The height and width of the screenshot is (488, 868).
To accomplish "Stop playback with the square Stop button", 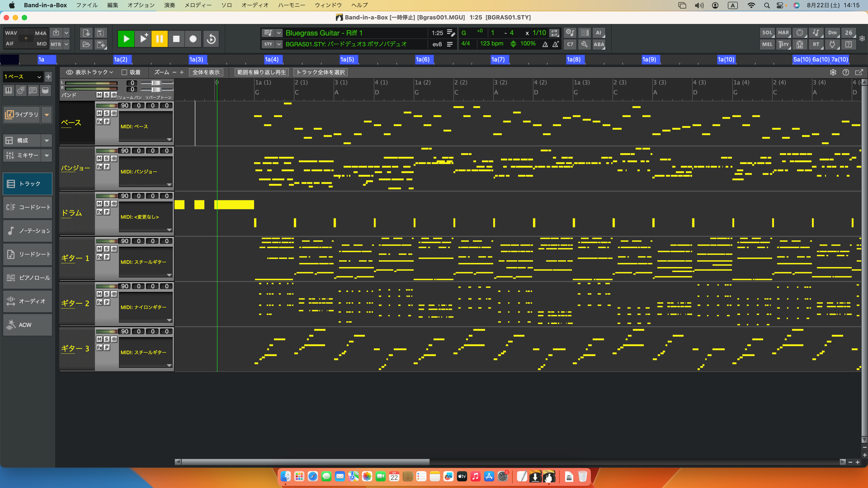I will (176, 39).
